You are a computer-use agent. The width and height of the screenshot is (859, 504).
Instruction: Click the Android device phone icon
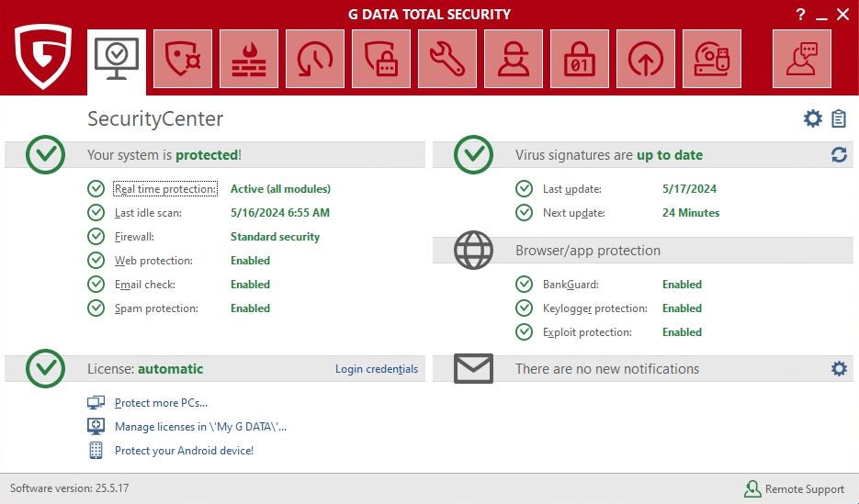coord(96,451)
